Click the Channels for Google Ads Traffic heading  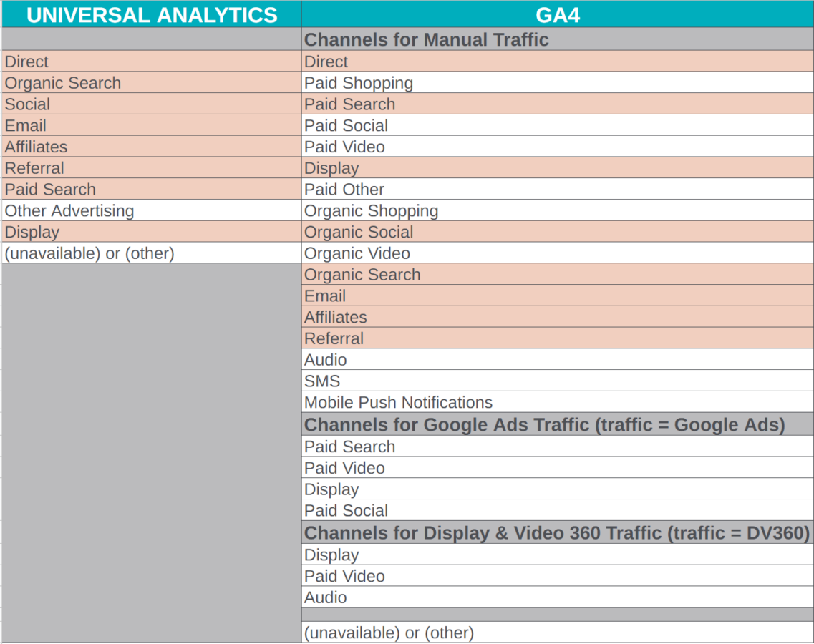pyautogui.click(x=544, y=424)
